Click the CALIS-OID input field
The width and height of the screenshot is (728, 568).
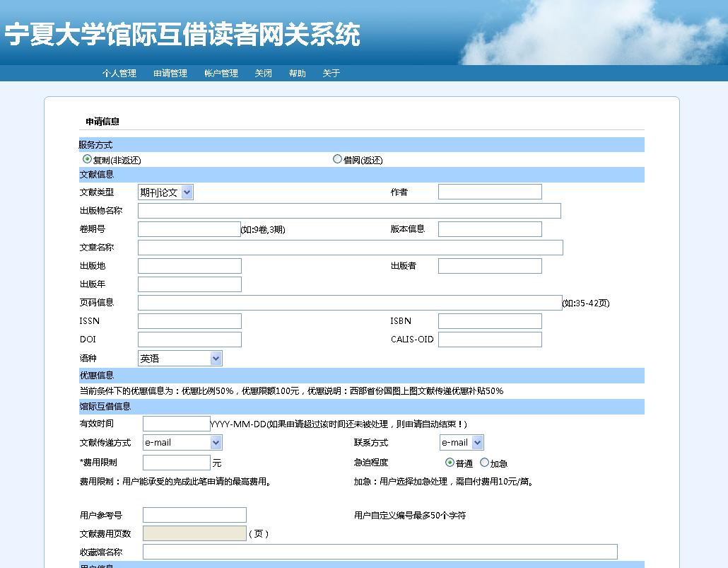click(x=490, y=340)
